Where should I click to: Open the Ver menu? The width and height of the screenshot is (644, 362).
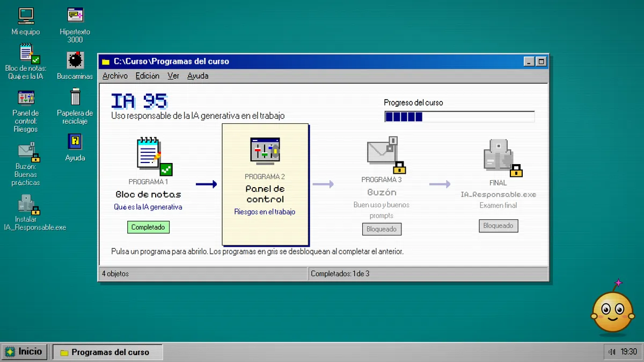click(x=173, y=76)
